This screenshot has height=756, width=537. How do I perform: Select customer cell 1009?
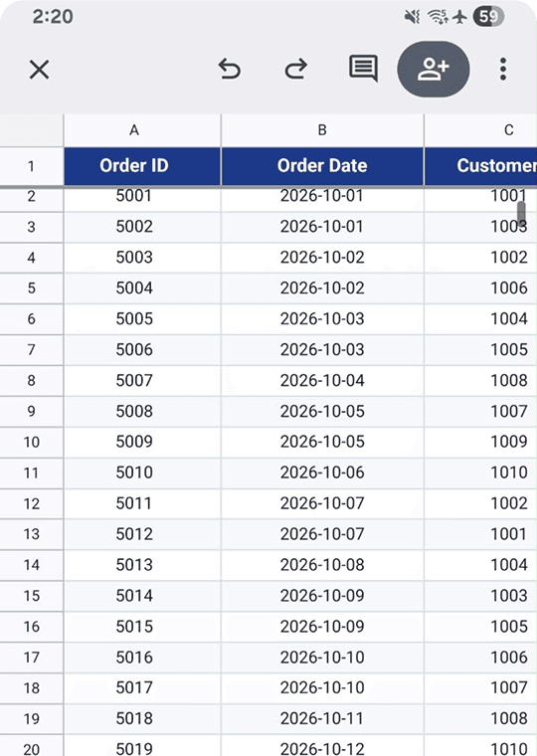pos(480,442)
